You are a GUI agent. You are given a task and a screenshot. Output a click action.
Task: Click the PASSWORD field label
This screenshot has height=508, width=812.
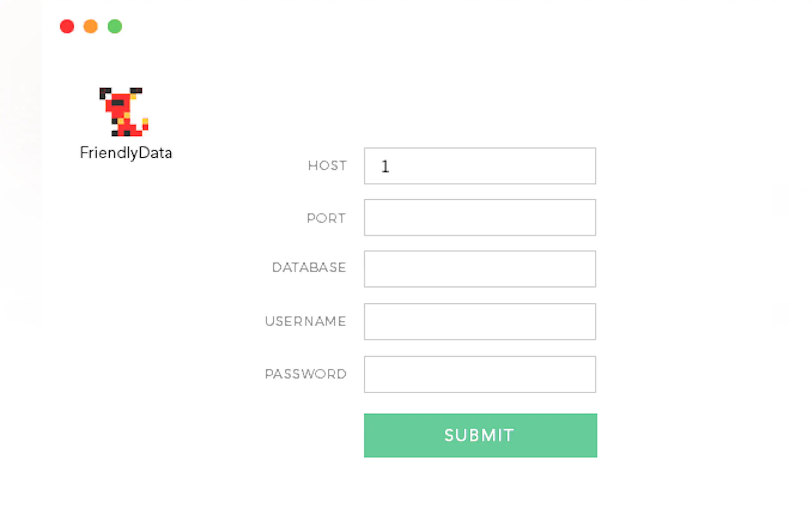pos(306,374)
